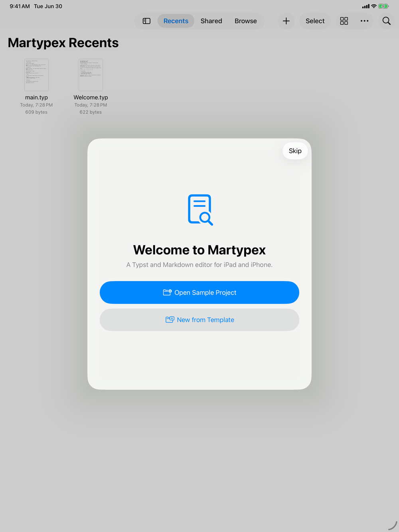Tap the plus icon to create document
399x532 pixels.
(286, 21)
